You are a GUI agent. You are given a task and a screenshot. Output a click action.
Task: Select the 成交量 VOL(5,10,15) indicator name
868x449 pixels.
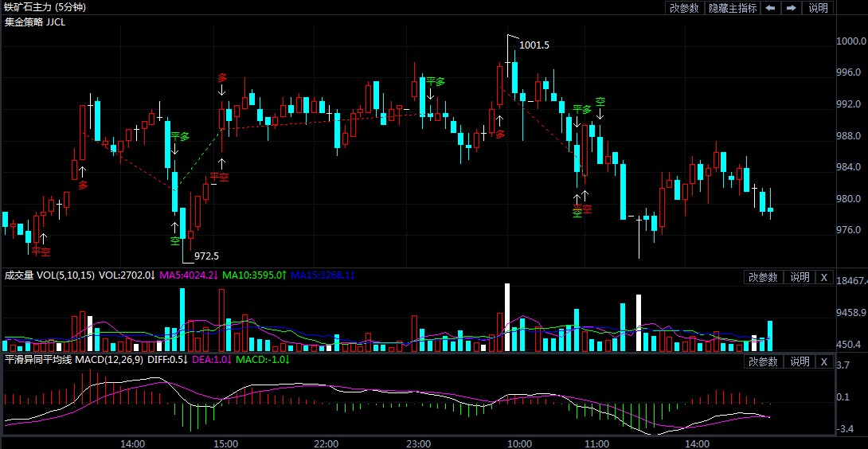point(49,275)
